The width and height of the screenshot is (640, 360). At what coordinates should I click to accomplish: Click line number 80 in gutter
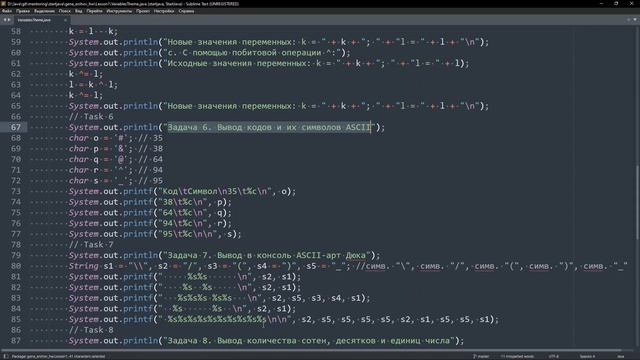[16, 266]
